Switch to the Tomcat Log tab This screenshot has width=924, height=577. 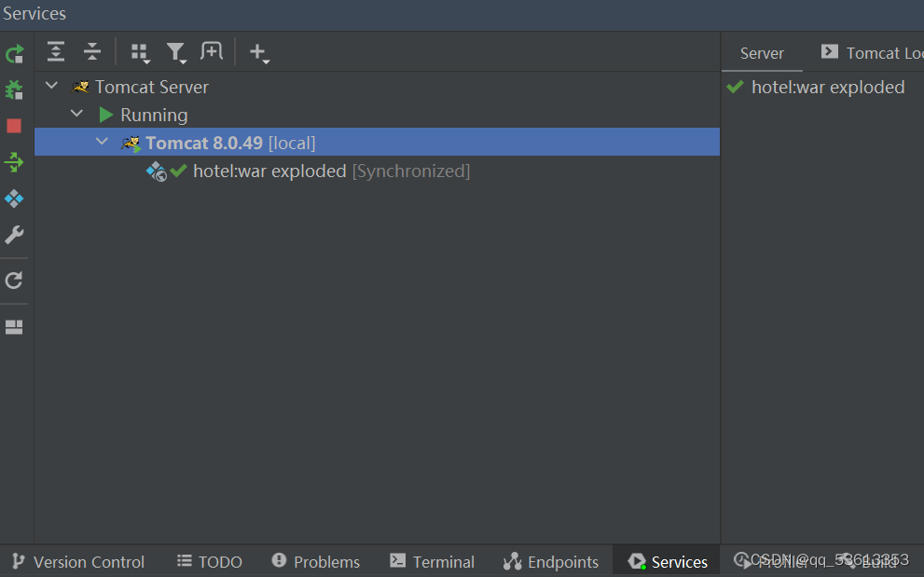(x=872, y=53)
